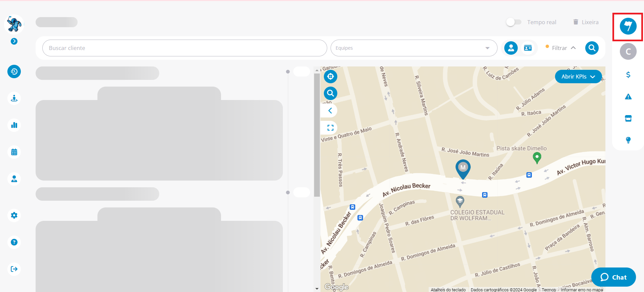Expand the Abrir KPIs dropdown

(x=578, y=77)
